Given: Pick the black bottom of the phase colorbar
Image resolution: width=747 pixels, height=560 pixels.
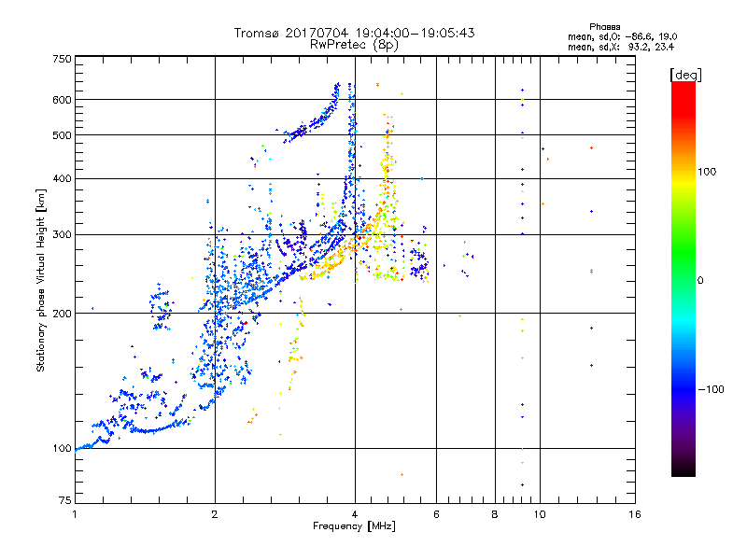Looking at the screenshot, I should pos(684,469).
